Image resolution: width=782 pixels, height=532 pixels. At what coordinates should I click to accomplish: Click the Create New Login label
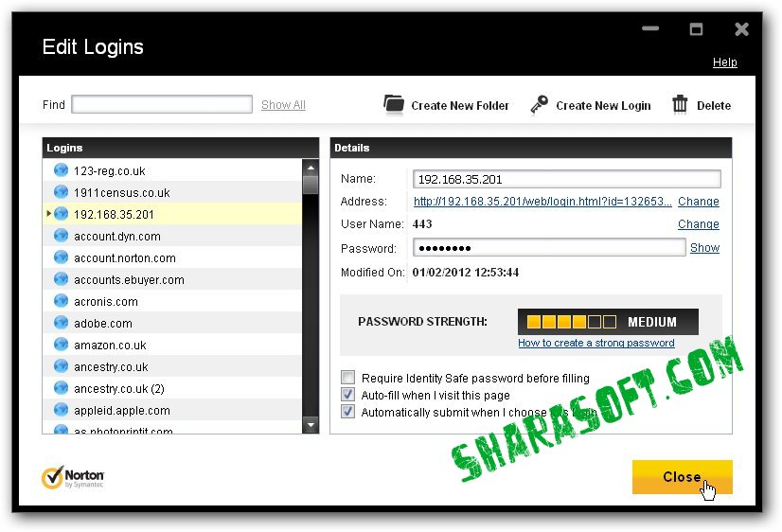tap(603, 106)
